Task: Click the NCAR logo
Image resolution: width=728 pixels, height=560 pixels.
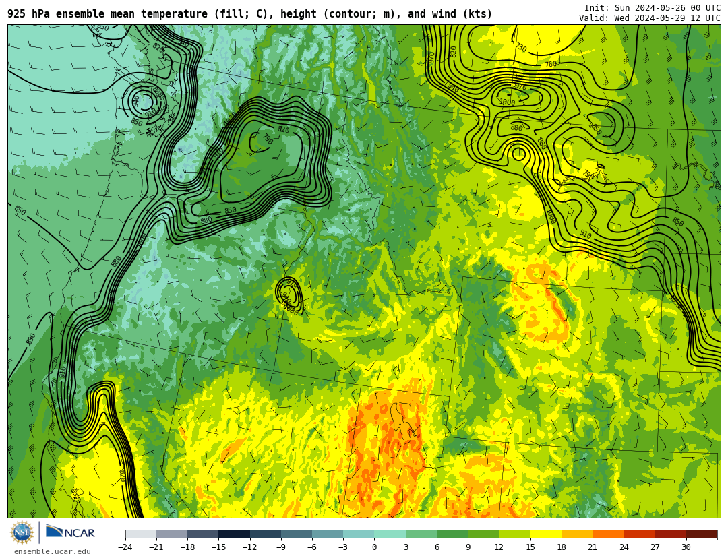Action: [x=70, y=532]
